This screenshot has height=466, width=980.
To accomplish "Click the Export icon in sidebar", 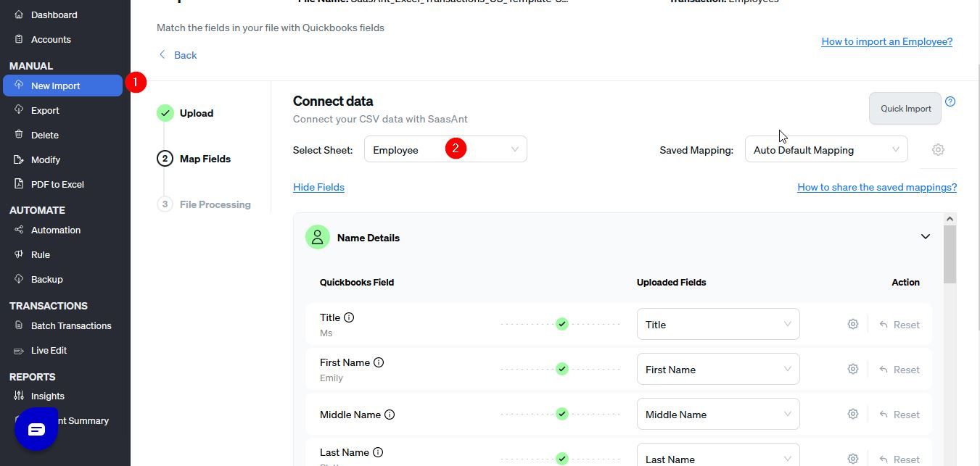I will [19, 110].
